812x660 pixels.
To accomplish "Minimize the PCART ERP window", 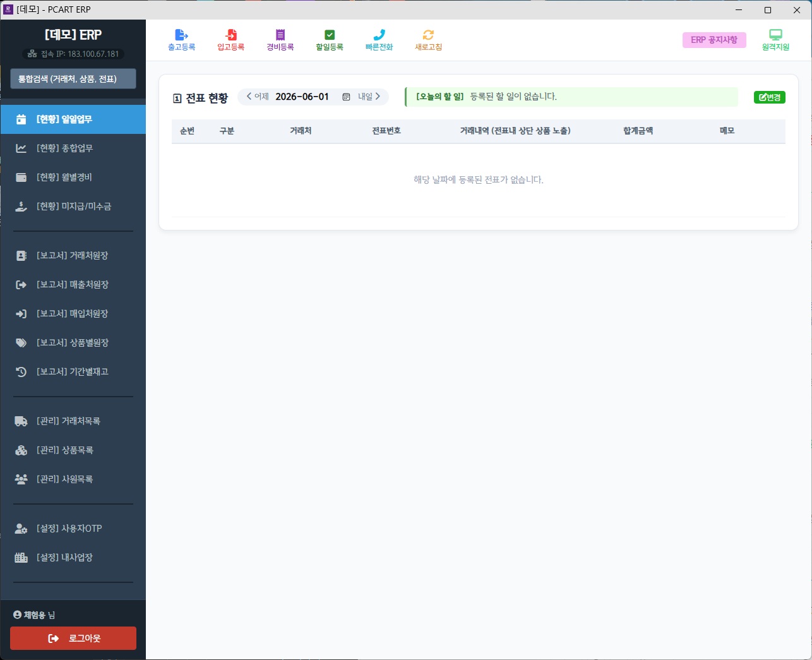I will coord(739,9).
